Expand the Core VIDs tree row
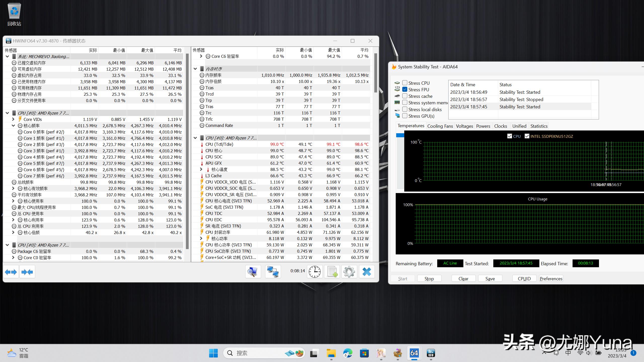Viewport: 644px width, 362px height. click(x=13, y=119)
